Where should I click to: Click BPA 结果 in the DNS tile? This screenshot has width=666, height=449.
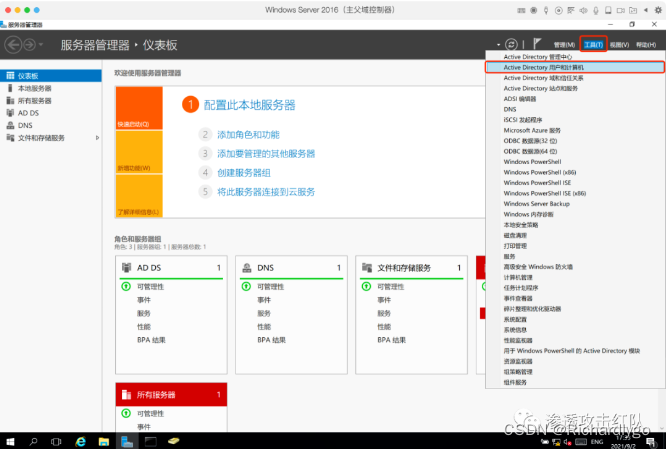pyautogui.click(x=271, y=340)
